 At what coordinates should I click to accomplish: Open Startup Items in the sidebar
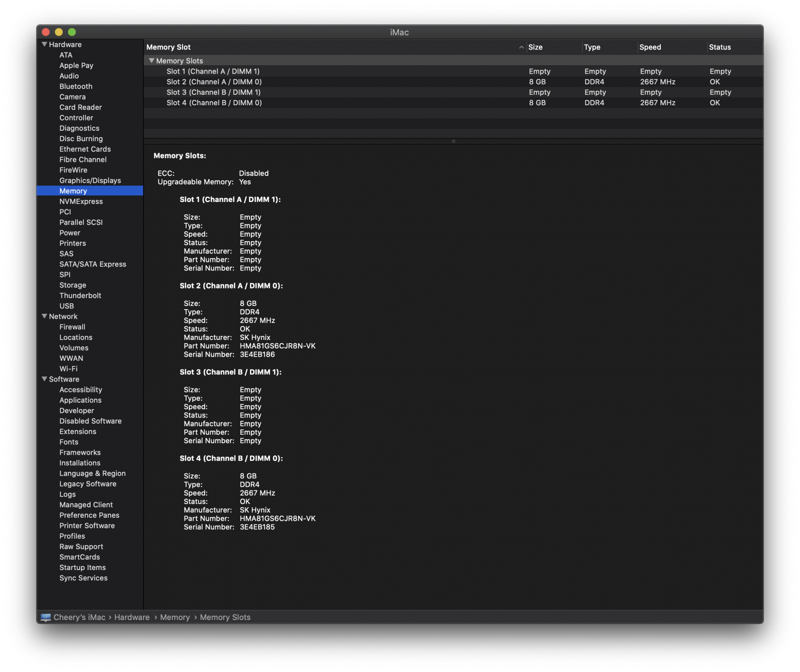[x=82, y=567]
